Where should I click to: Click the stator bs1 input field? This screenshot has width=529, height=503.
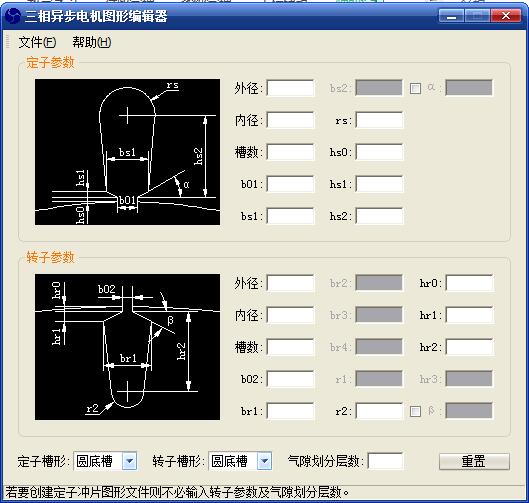tap(290, 216)
